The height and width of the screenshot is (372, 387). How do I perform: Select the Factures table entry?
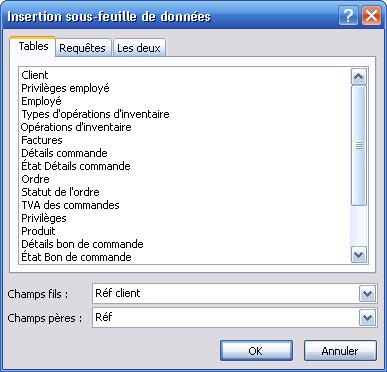(x=42, y=140)
